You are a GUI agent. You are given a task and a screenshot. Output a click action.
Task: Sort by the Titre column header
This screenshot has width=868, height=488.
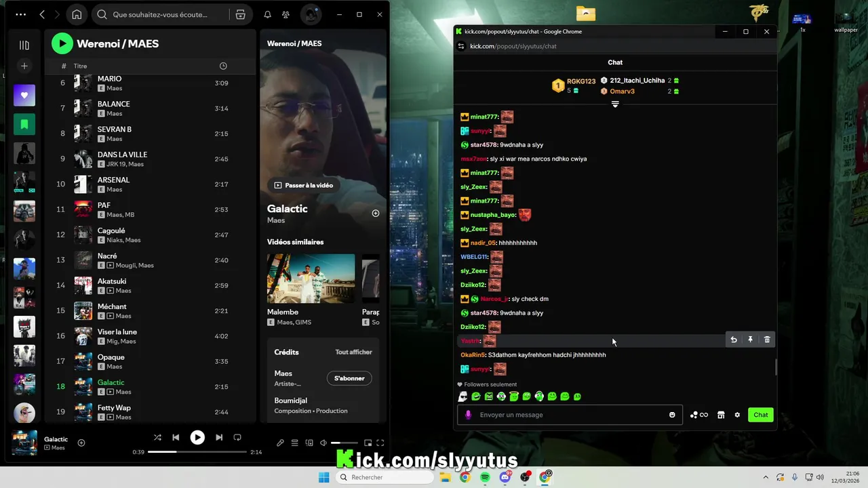(x=81, y=66)
